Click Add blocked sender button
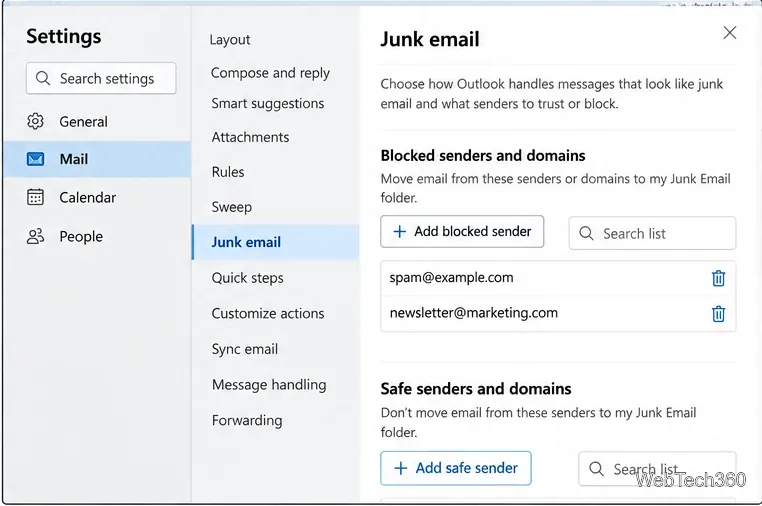The height and width of the screenshot is (506, 762). pos(462,231)
